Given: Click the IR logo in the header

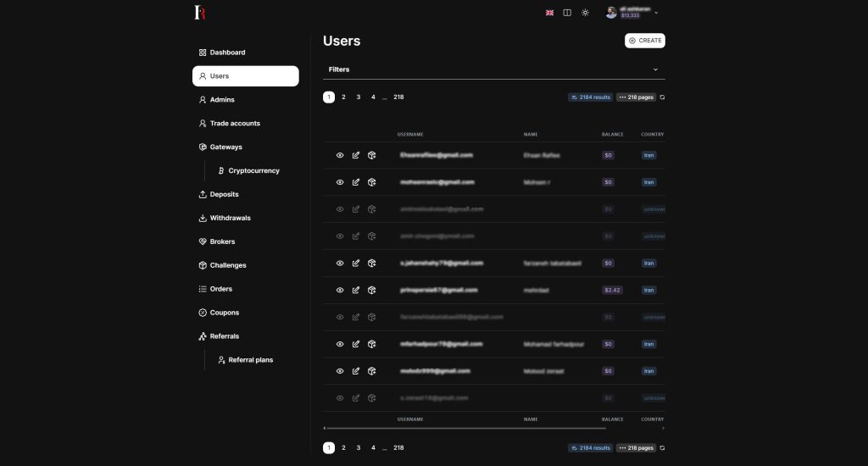Looking at the screenshot, I should click(200, 13).
